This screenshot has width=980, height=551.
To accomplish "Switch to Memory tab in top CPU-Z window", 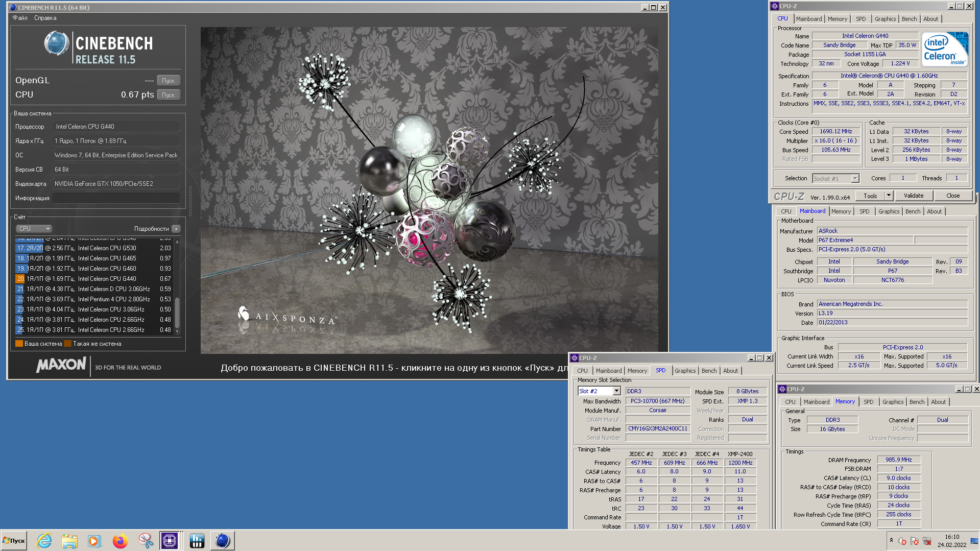I will tap(838, 19).
